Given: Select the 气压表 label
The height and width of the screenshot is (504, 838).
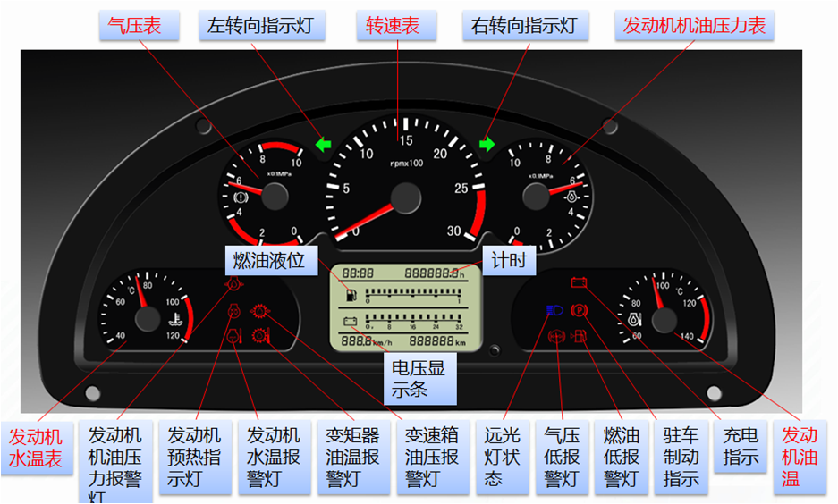Looking at the screenshot, I should [134, 25].
